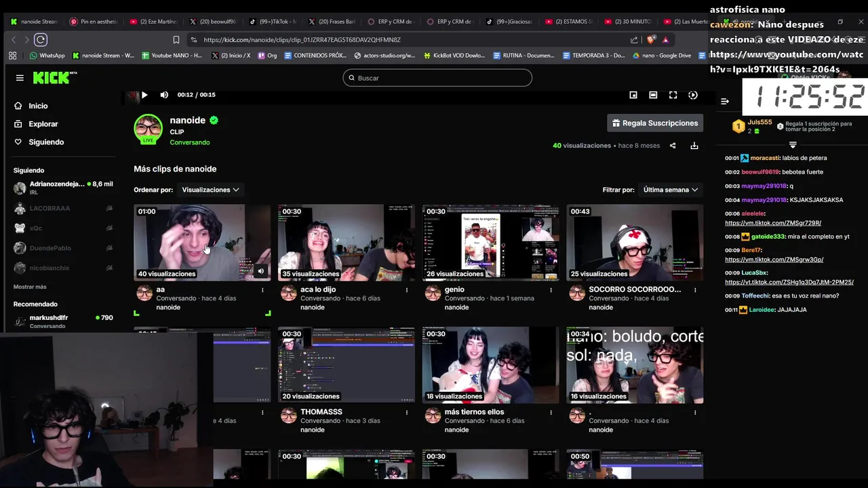
Task: Collapse the chat panel arrow icon
Action: [725, 101]
